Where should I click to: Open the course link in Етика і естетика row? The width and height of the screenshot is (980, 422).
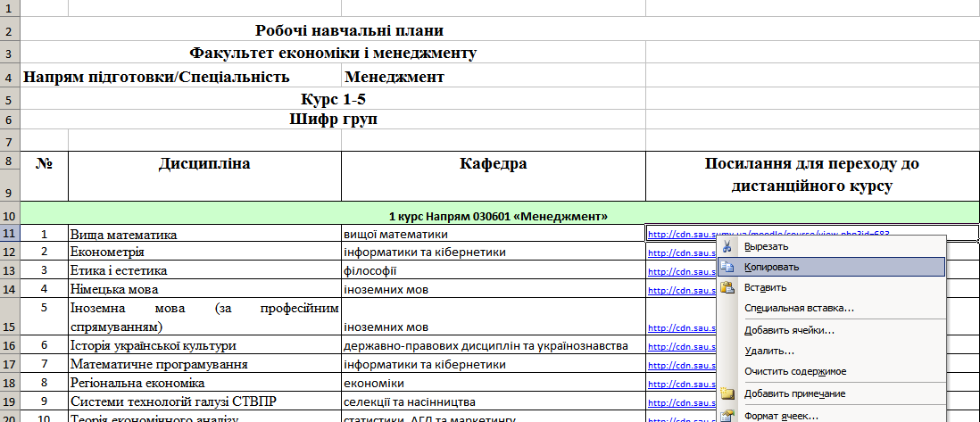(682, 272)
